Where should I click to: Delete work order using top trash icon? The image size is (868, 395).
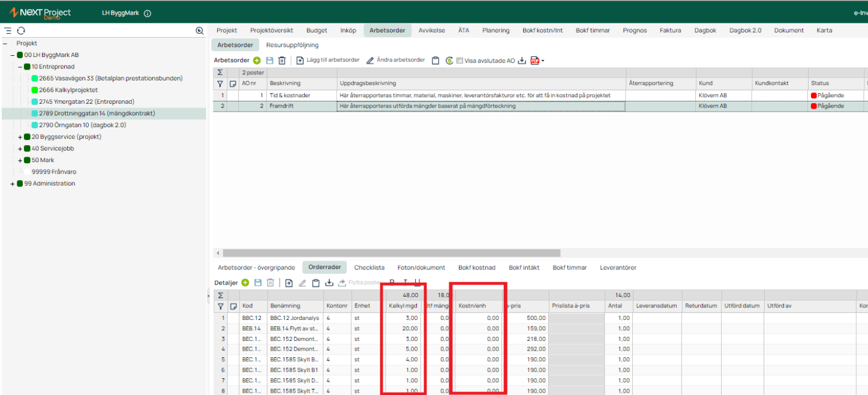(x=282, y=61)
